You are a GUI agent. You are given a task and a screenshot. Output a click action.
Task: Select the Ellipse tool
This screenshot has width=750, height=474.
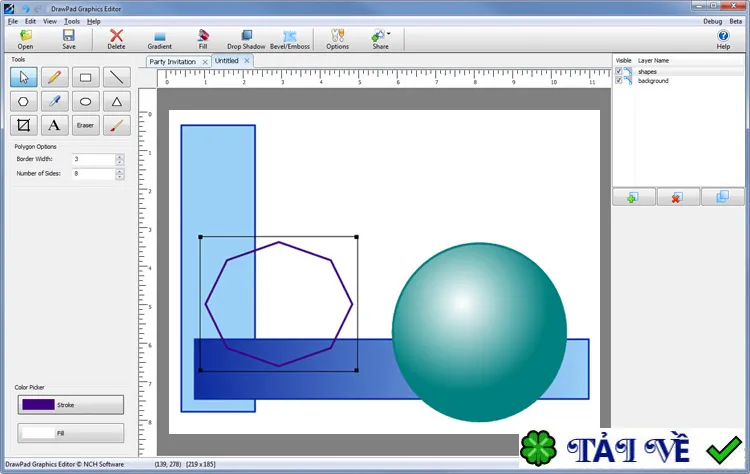coord(86,101)
